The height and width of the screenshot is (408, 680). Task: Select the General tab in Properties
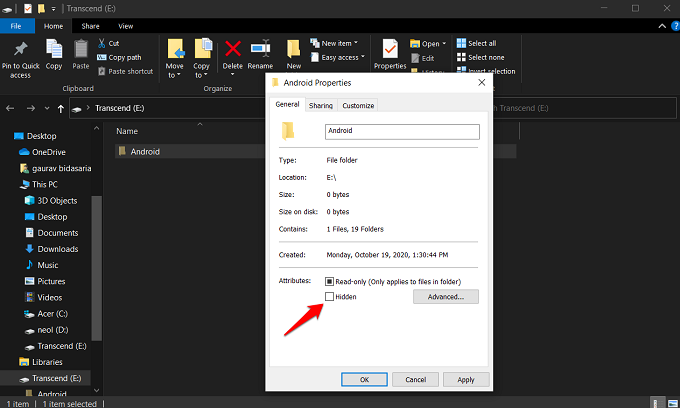[287, 104]
